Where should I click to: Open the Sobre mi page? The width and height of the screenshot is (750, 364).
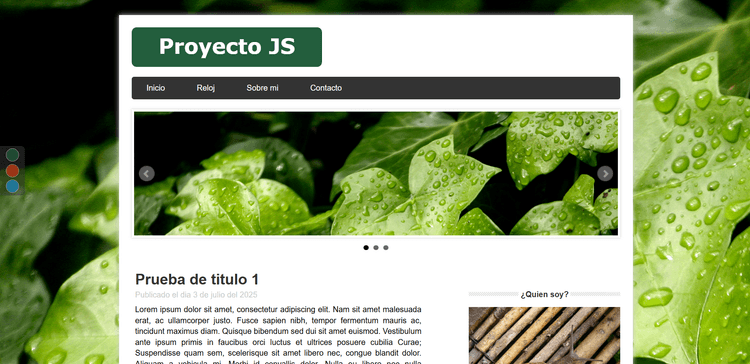point(262,88)
